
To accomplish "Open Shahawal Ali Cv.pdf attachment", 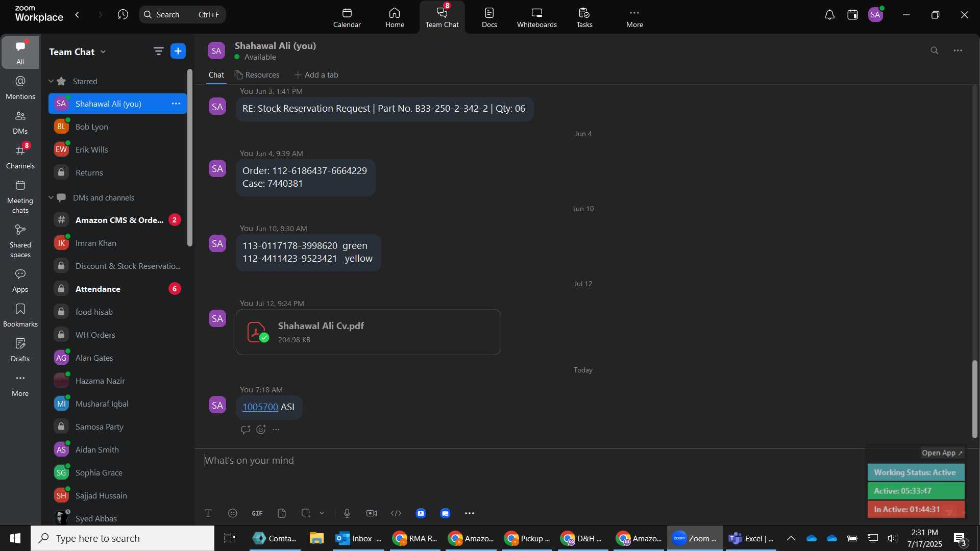I will [x=368, y=332].
